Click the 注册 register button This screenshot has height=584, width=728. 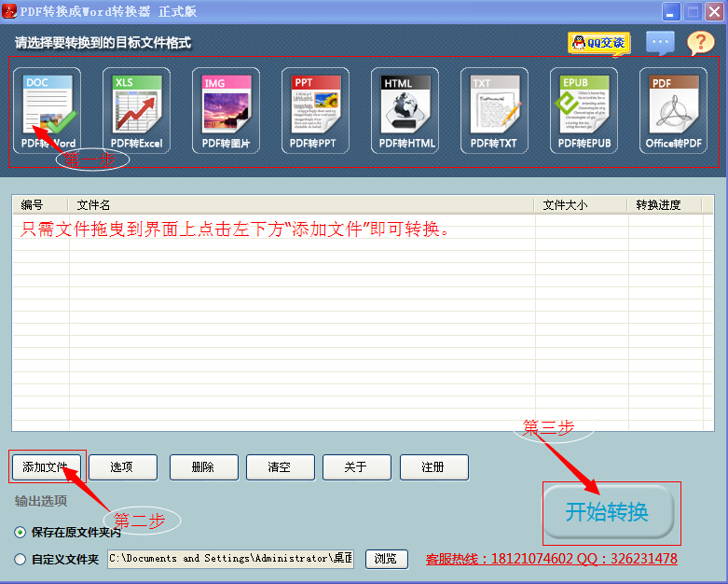434,467
